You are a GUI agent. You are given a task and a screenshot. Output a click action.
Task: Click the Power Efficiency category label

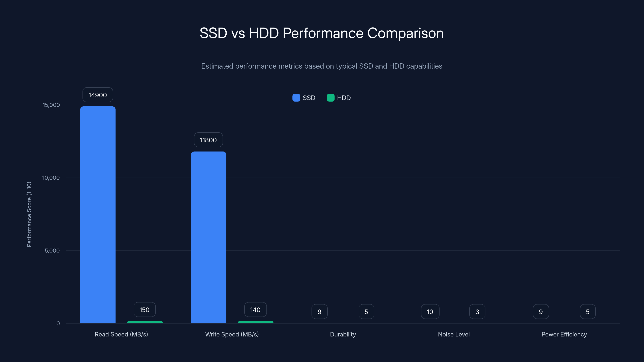pos(564,334)
